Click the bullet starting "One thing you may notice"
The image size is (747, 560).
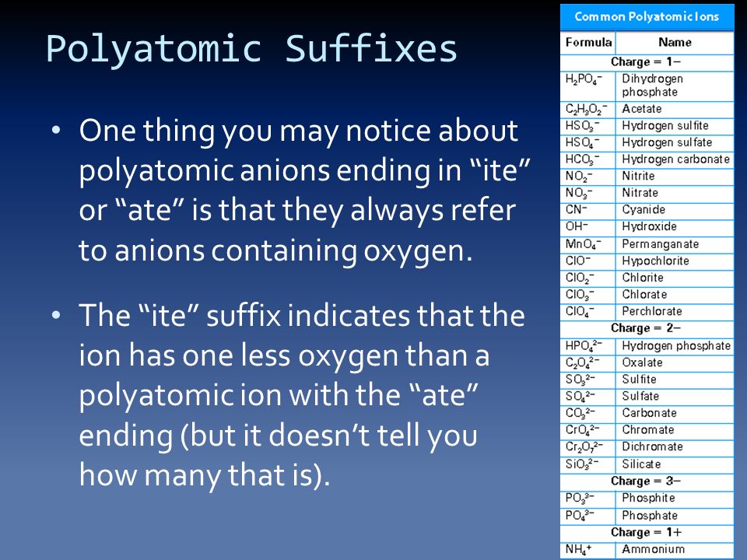291,191
